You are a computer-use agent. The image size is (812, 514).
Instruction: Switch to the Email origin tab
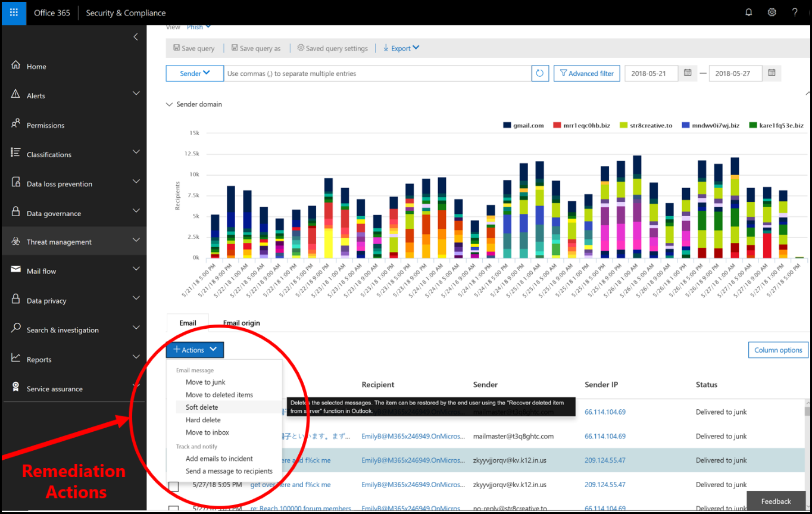241,323
